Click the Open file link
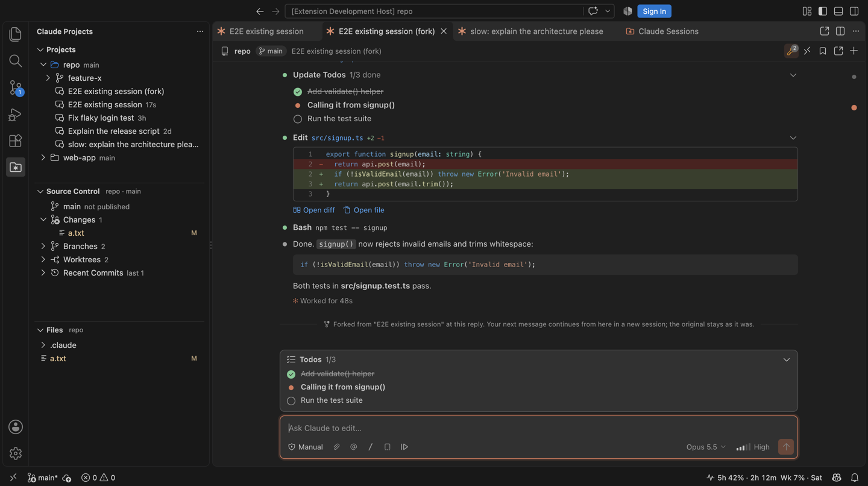 [364, 210]
